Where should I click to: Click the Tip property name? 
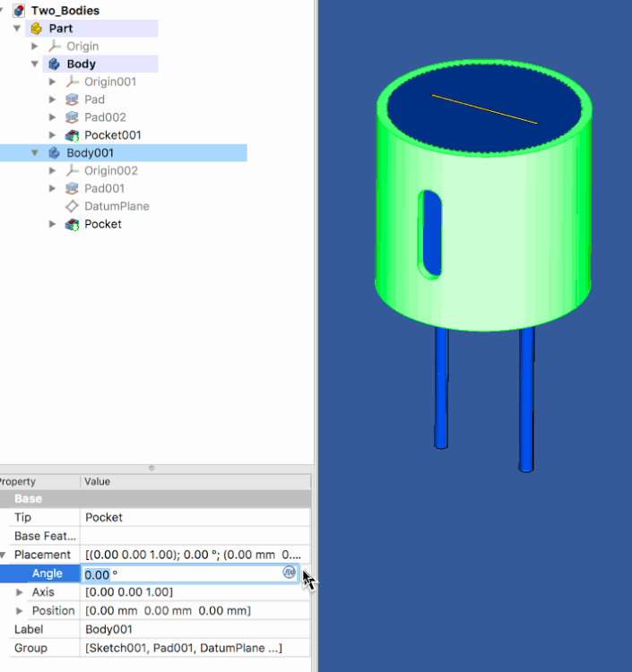click(22, 517)
